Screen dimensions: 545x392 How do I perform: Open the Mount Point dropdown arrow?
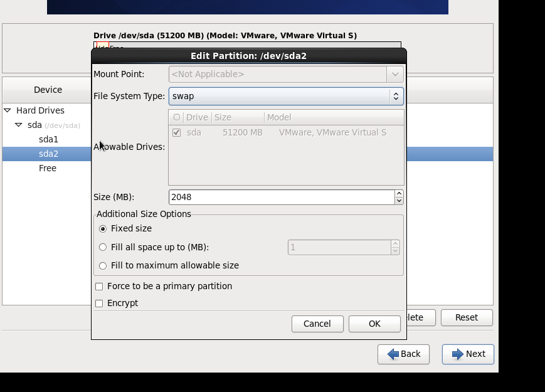pos(395,75)
